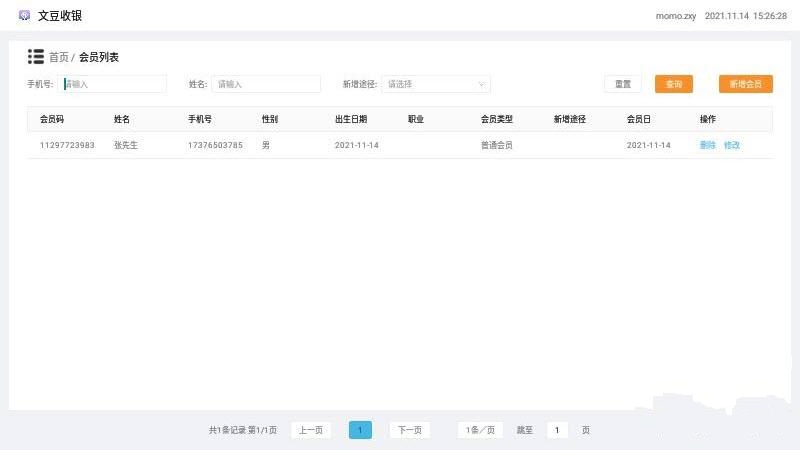Click the momo.zxy username in header

[x=675, y=16]
